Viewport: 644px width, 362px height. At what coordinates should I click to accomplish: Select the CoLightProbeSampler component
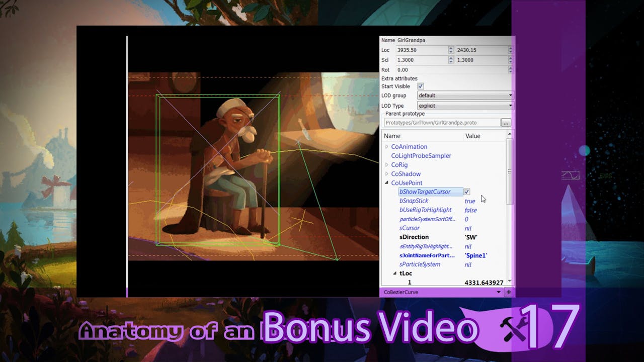(421, 155)
